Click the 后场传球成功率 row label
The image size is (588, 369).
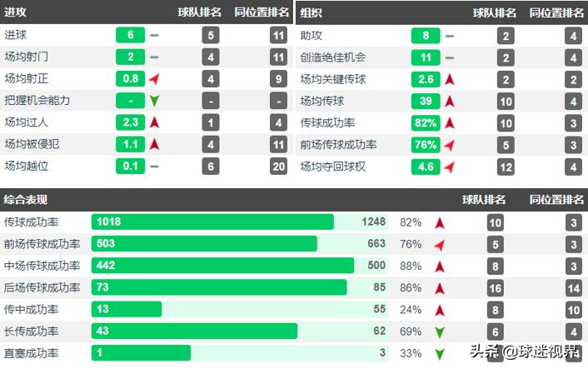[42, 288]
